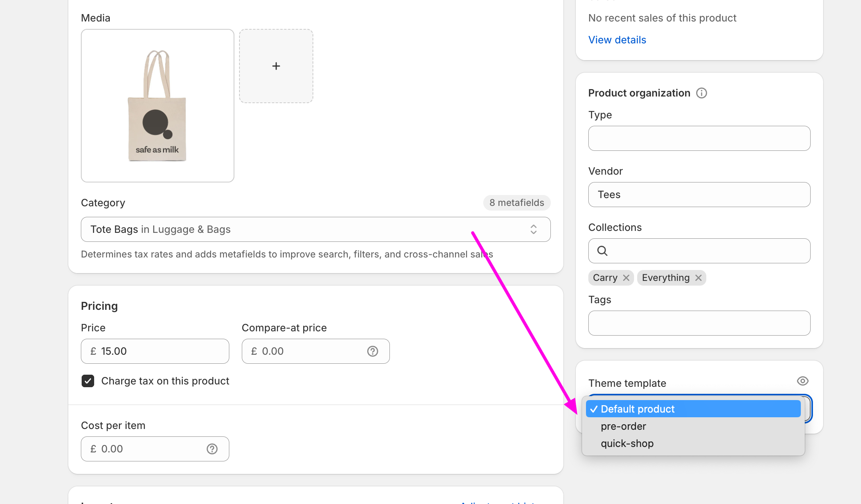The image size is (861, 504).
Task: Click the Everything collection chip label
Action: coord(666,278)
